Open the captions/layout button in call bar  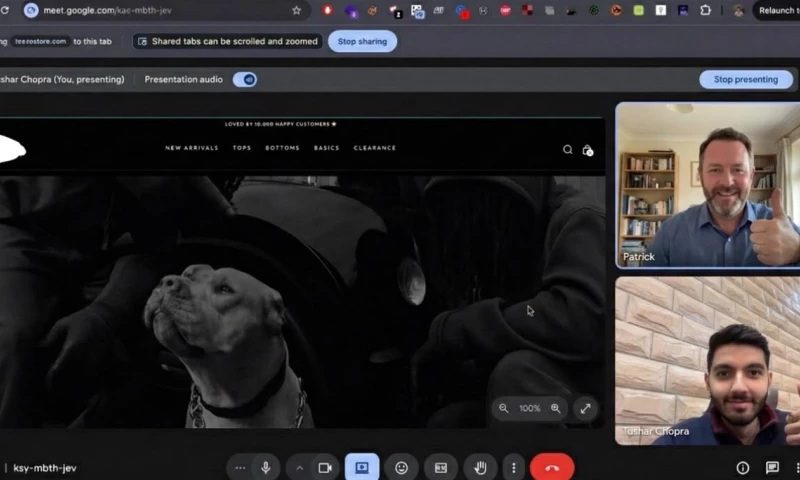(441, 467)
